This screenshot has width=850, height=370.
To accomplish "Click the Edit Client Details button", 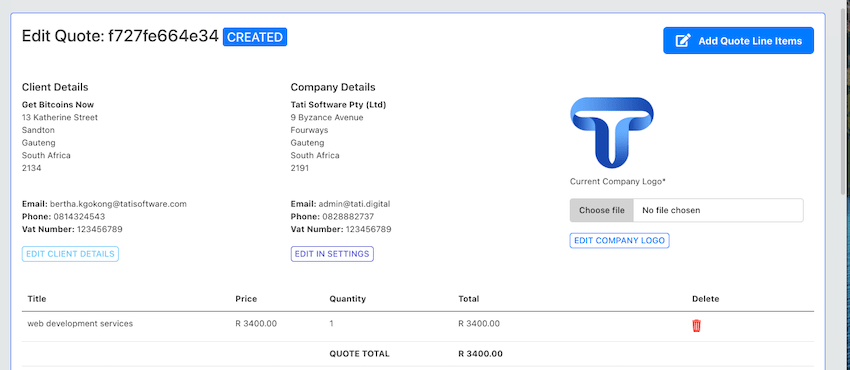I will click(x=70, y=254).
